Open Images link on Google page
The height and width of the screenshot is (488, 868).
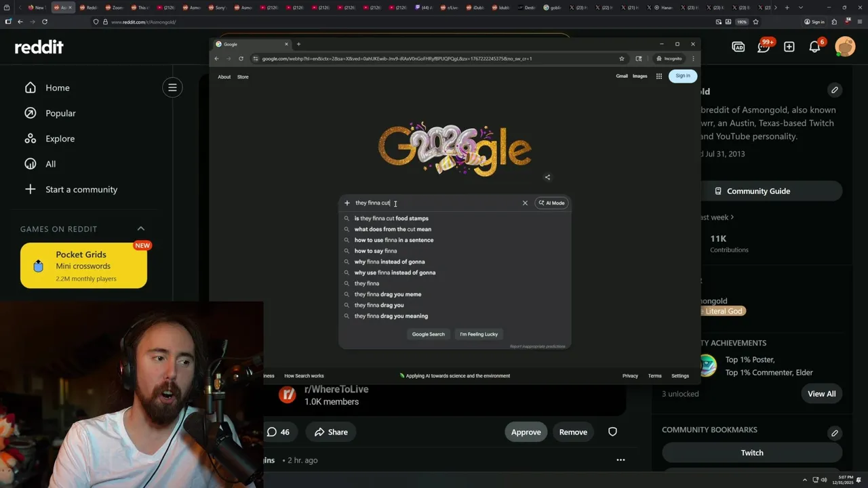[x=640, y=76]
